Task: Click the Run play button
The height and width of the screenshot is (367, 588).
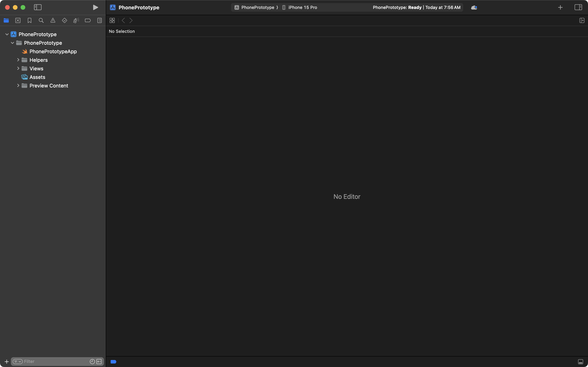Action: tap(95, 8)
